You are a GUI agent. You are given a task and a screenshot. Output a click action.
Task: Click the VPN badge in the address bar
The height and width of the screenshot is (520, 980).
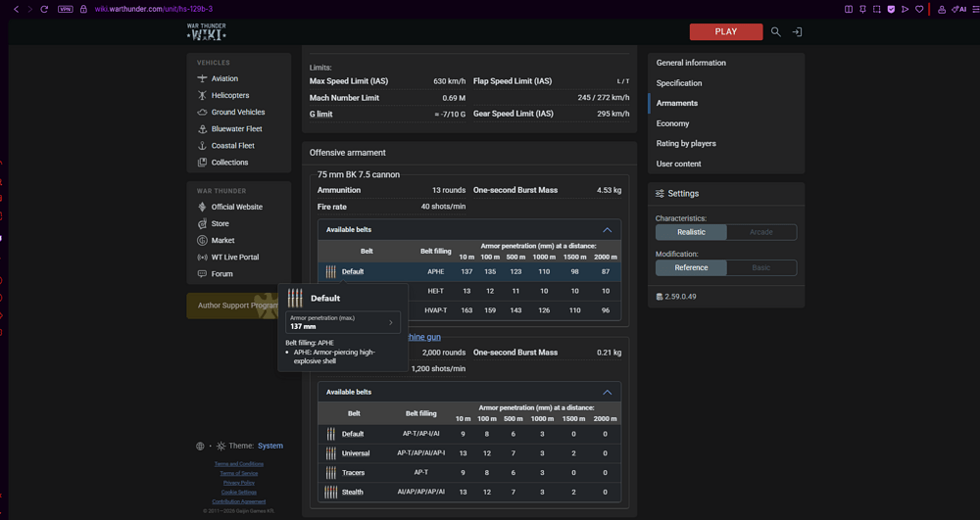tap(65, 9)
